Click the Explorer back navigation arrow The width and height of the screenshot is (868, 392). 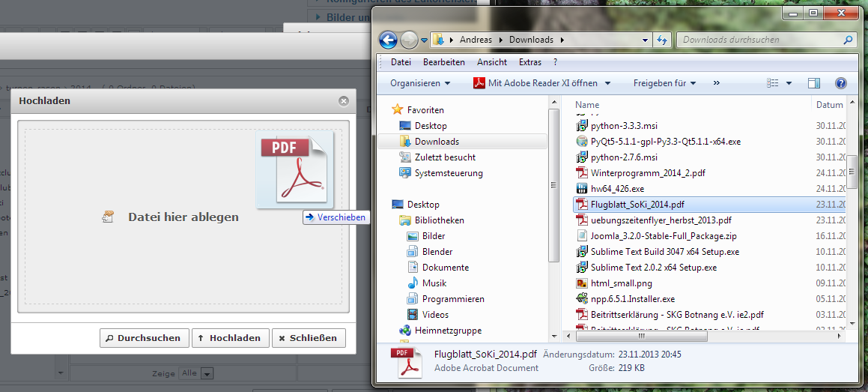(388, 40)
